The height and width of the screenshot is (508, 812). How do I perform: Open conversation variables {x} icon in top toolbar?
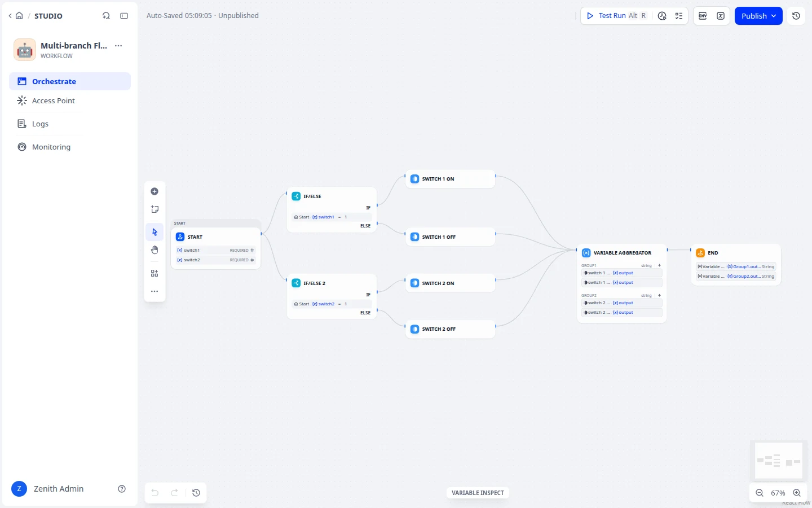point(721,16)
